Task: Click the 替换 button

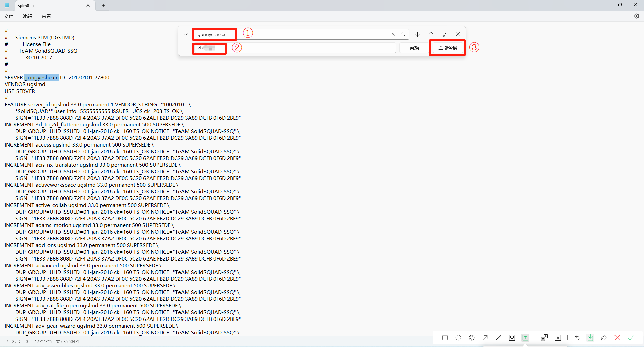Action: (x=414, y=48)
